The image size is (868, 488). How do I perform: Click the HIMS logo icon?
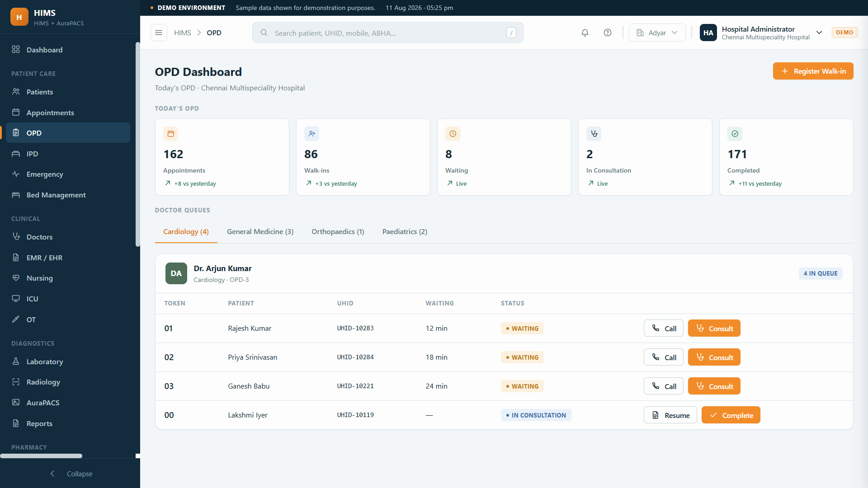click(x=19, y=17)
